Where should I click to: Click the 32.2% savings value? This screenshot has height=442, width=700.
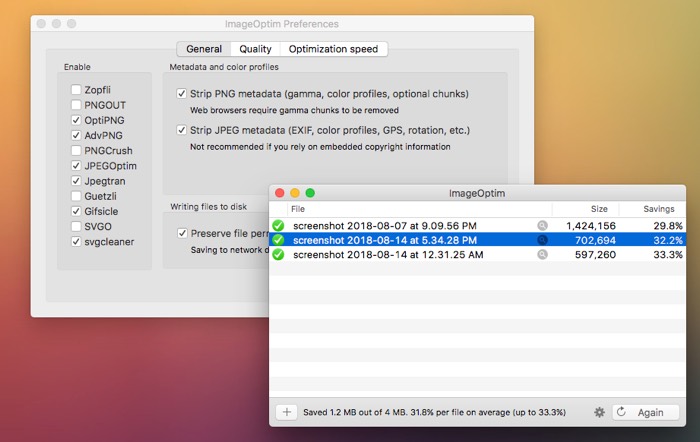[x=668, y=240]
